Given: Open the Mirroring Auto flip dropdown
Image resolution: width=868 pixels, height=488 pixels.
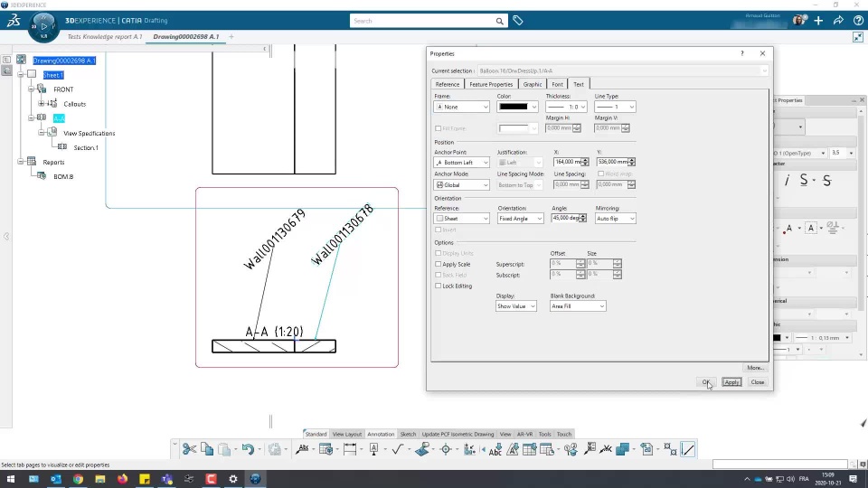Looking at the screenshot, I should coord(615,219).
